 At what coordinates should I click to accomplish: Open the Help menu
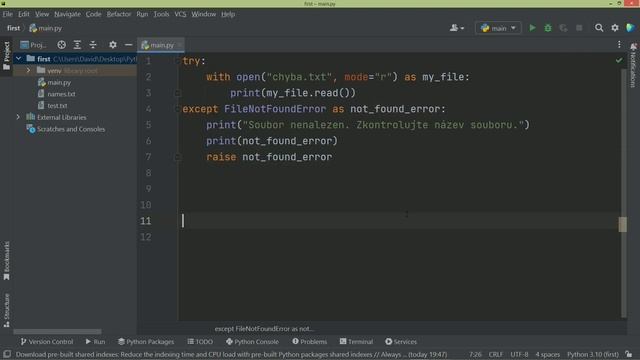pyautogui.click(x=228, y=14)
